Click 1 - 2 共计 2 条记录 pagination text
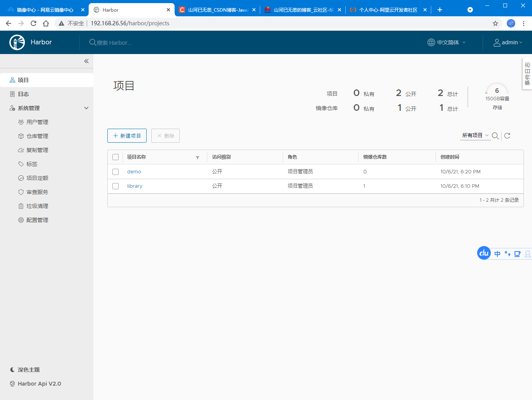 coord(499,200)
